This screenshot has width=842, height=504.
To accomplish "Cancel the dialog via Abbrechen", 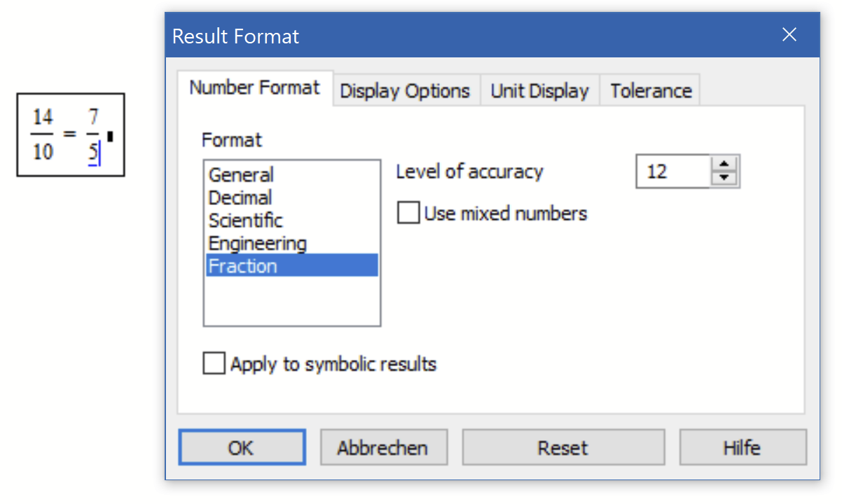I will point(384,447).
